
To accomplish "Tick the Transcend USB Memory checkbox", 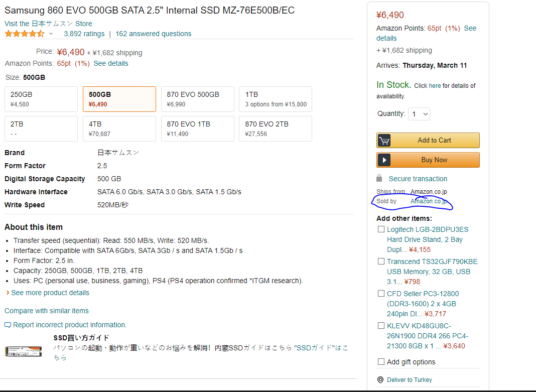I will pos(381,262).
